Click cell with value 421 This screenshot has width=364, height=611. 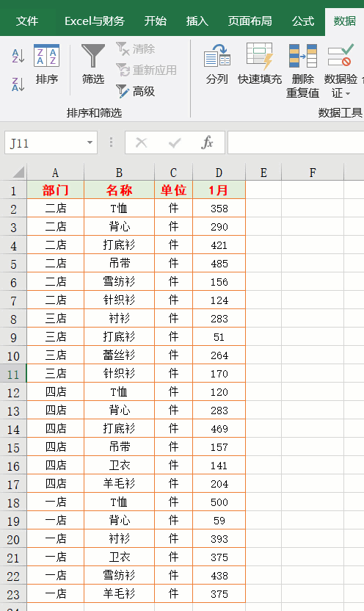point(219,245)
